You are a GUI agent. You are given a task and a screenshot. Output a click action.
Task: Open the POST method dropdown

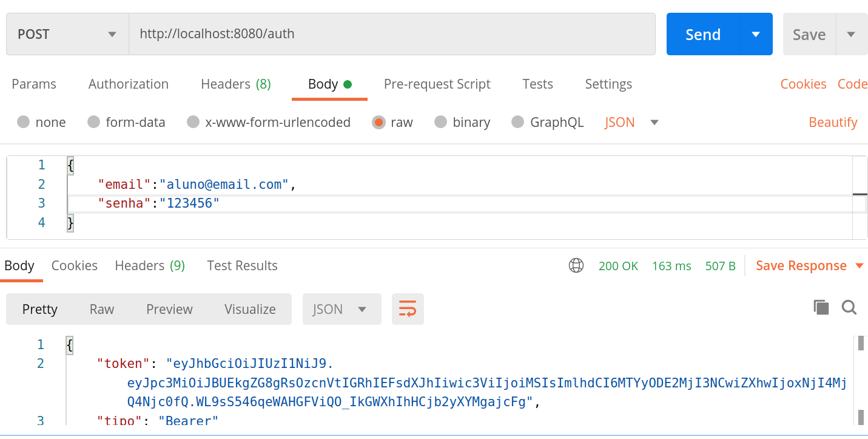pos(67,34)
